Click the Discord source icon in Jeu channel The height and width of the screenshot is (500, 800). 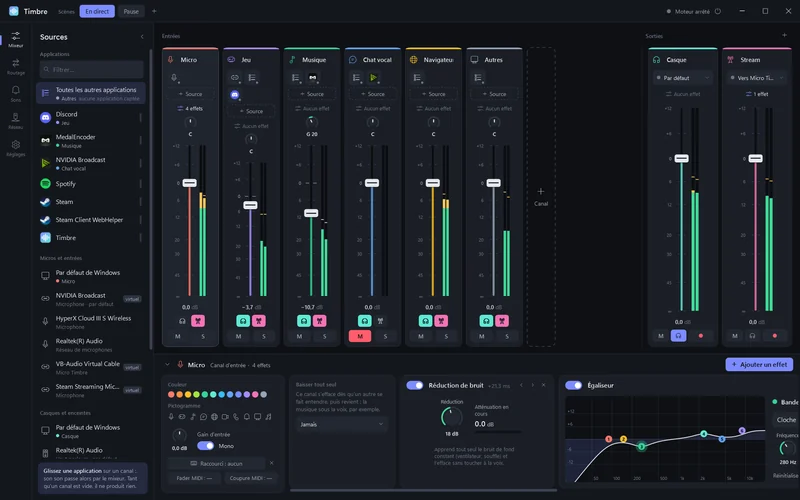235,94
